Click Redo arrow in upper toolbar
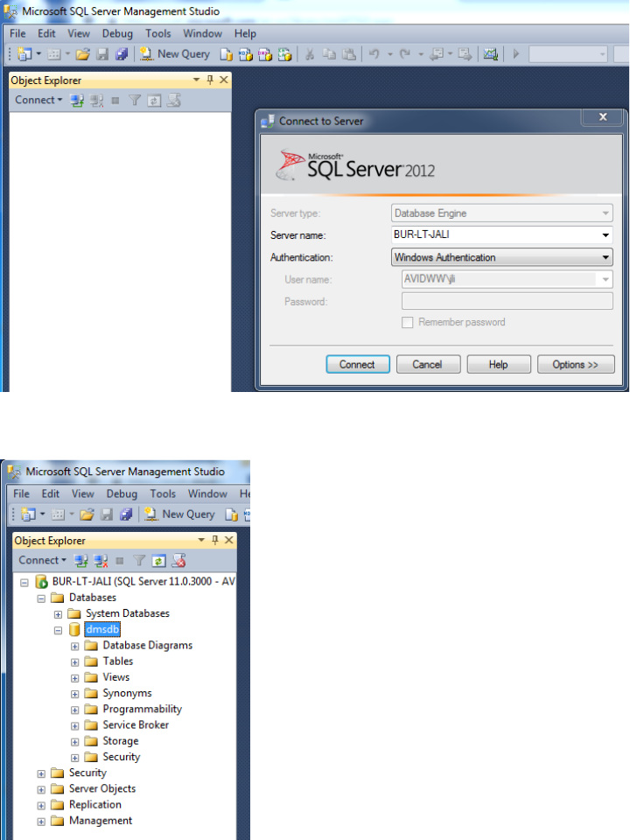The height and width of the screenshot is (840, 630). click(x=405, y=54)
